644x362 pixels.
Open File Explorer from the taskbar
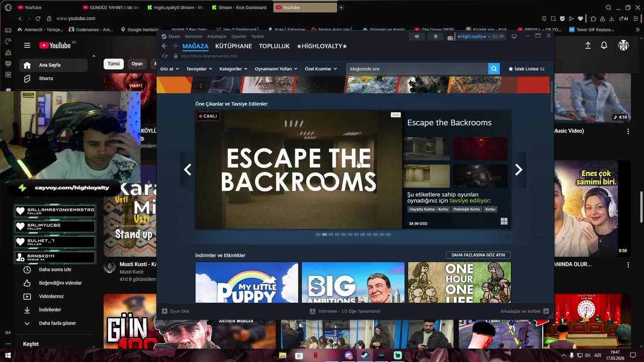(282, 355)
